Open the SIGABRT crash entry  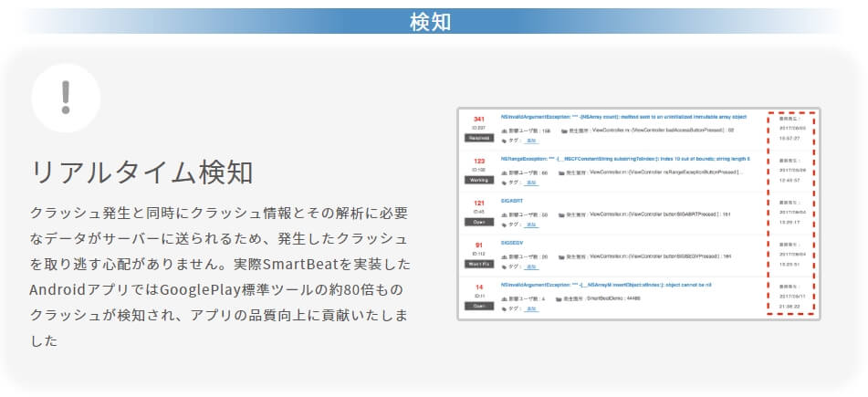click(511, 201)
